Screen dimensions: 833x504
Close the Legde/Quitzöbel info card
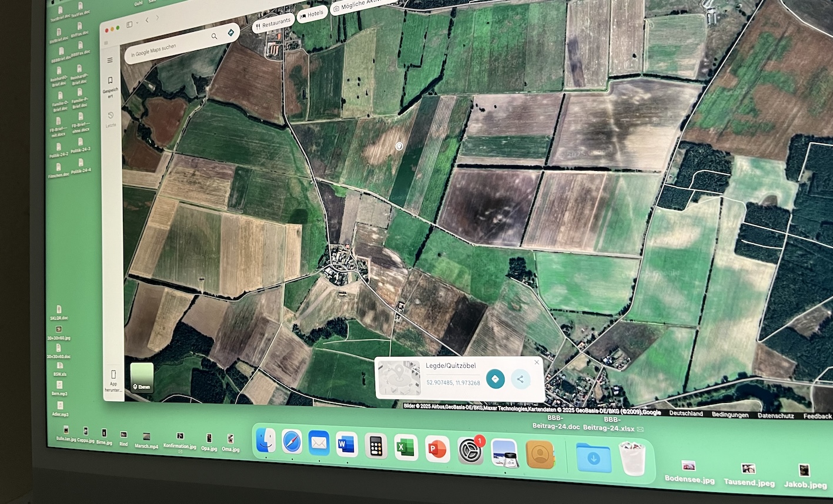[536, 362]
